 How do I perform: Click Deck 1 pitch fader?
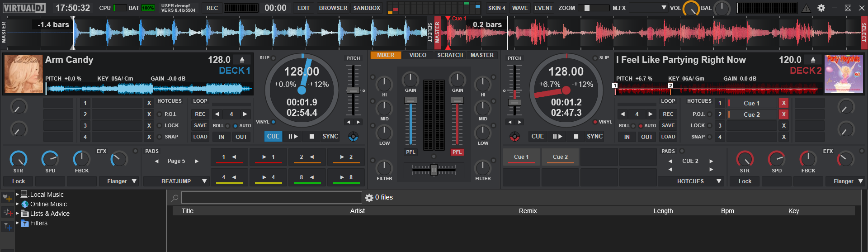tap(353, 90)
